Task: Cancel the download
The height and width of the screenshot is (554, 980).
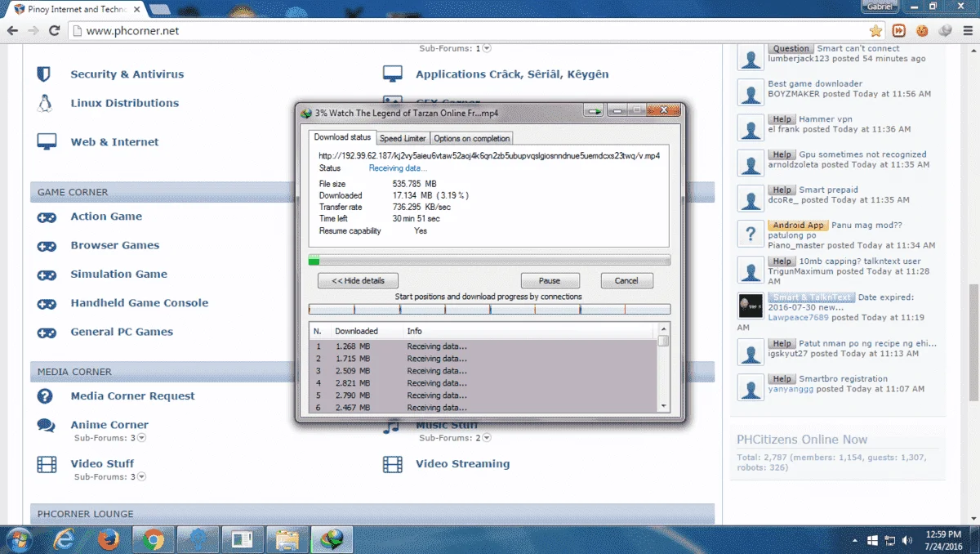Action: (x=626, y=280)
